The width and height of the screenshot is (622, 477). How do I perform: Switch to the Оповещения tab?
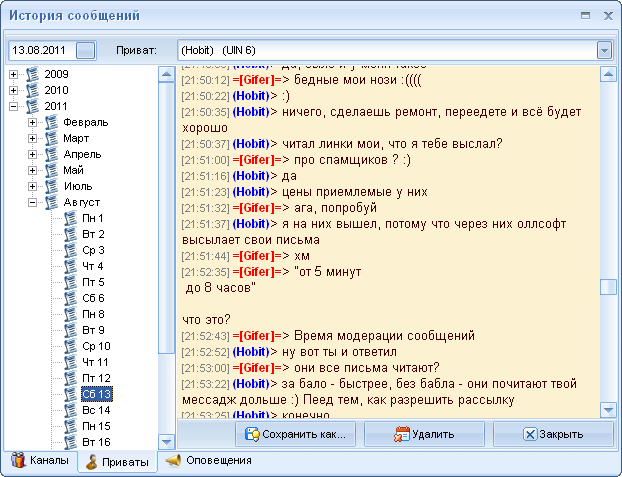[x=209, y=460]
